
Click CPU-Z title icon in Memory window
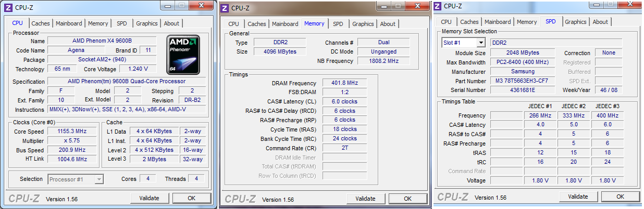click(x=225, y=8)
